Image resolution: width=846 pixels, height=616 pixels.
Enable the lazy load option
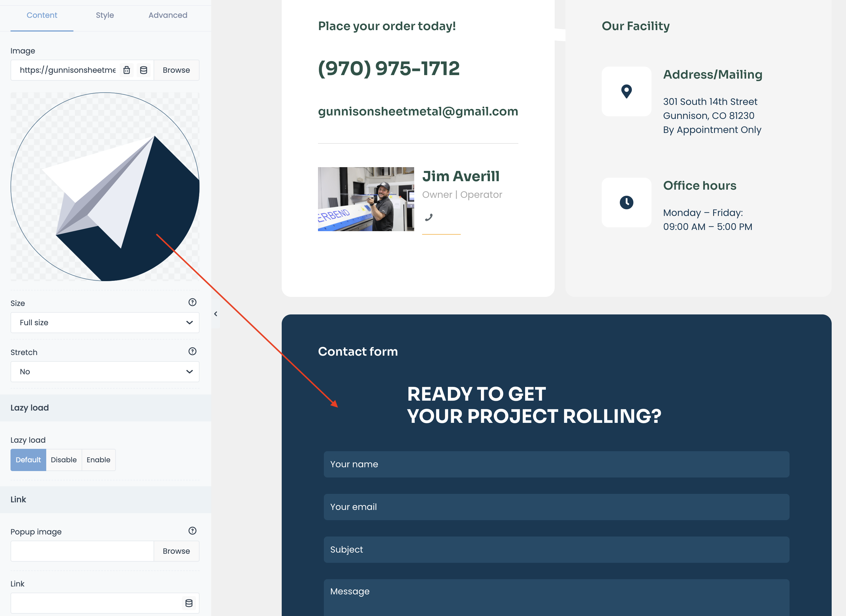[98, 459]
